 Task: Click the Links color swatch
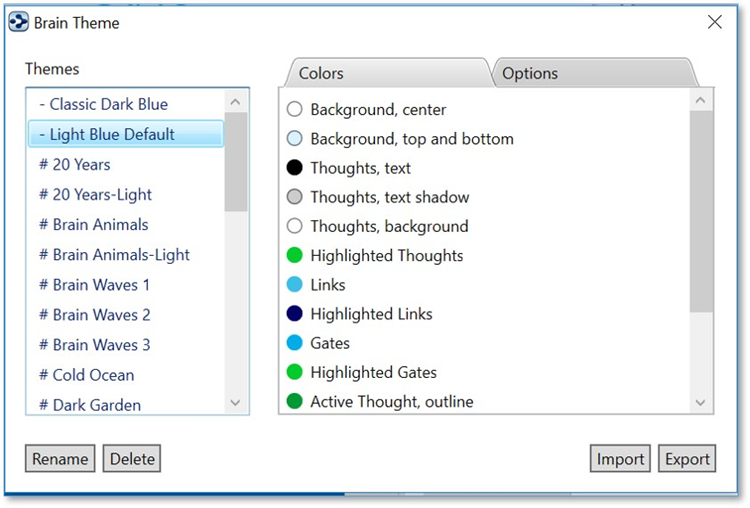click(294, 285)
